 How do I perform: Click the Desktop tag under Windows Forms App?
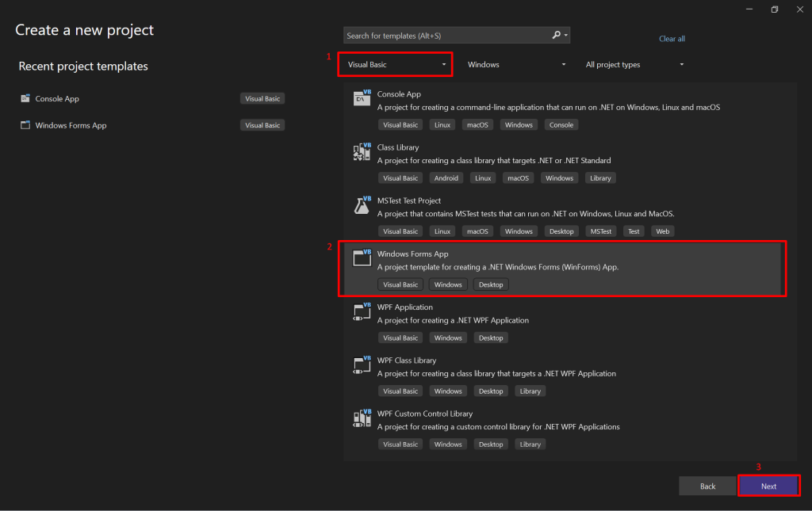point(491,284)
